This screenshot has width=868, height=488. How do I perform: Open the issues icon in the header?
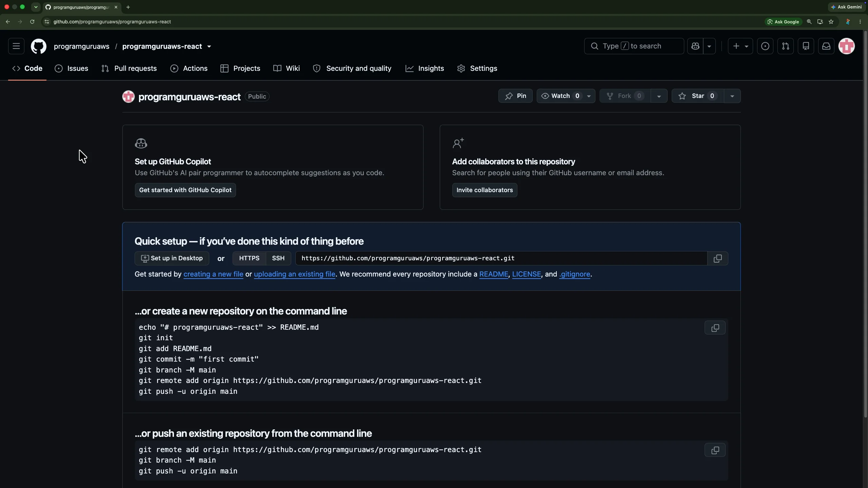pos(765,46)
